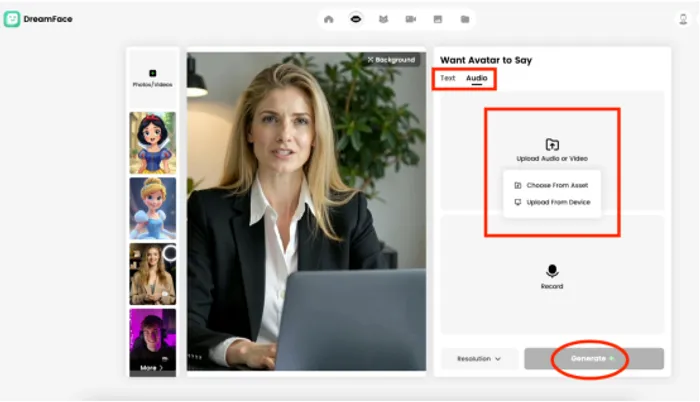This screenshot has height=402, width=700.
Task: Open the user profile icon at top right
Action: coord(682,19)
